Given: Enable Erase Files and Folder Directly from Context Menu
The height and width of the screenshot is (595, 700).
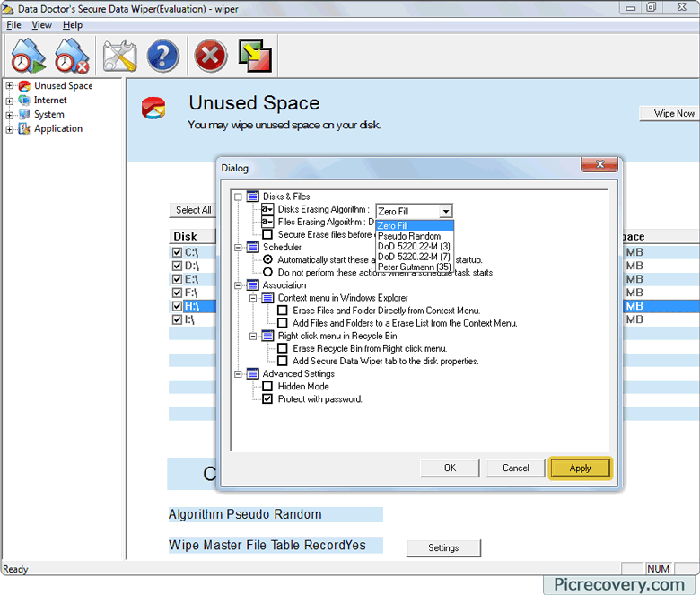Looking at the screenshot, I should click(283, 311).
